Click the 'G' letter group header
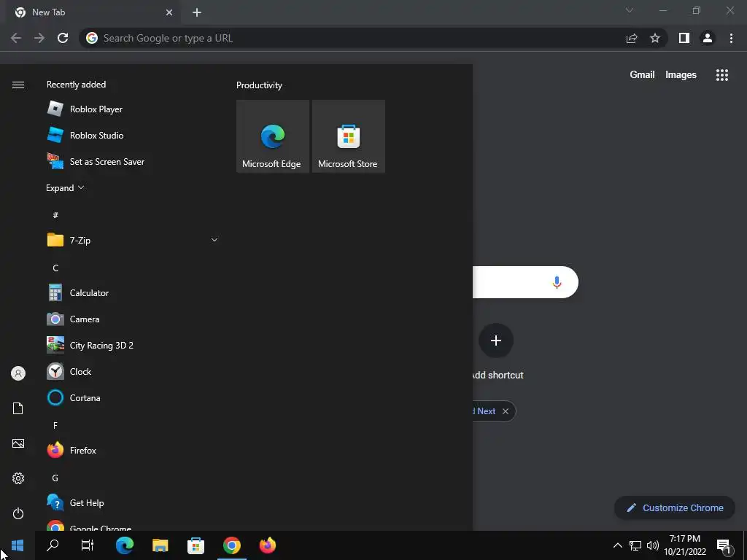The width and height of the screenshot is (747, 560). point(55,478)
